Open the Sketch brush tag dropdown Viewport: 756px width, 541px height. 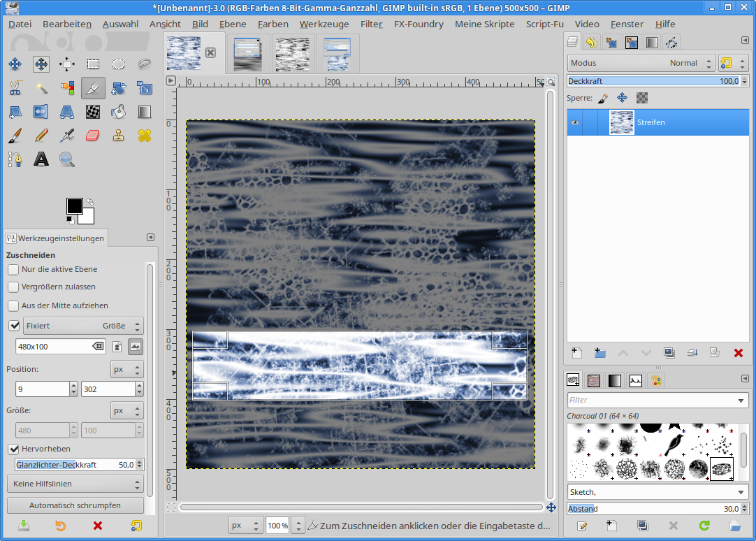(657, 491)
